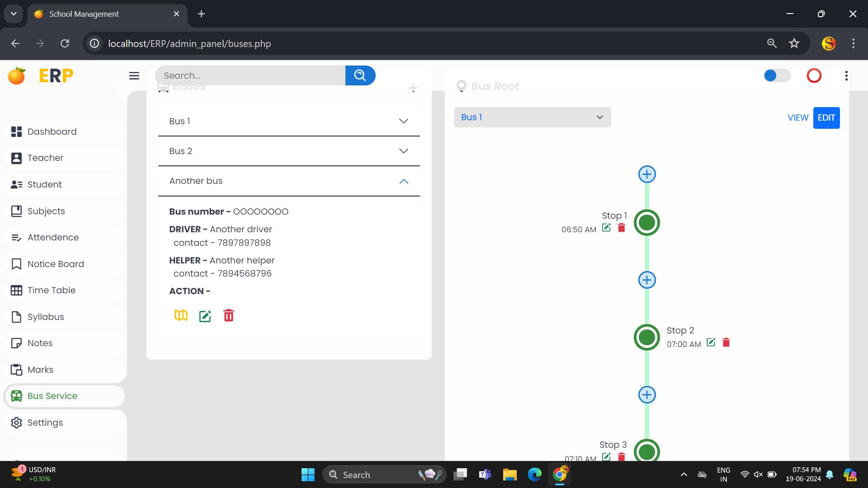Click green edit icon under ACTION
This screenshot has width=868, height=488.
(205, 316)
